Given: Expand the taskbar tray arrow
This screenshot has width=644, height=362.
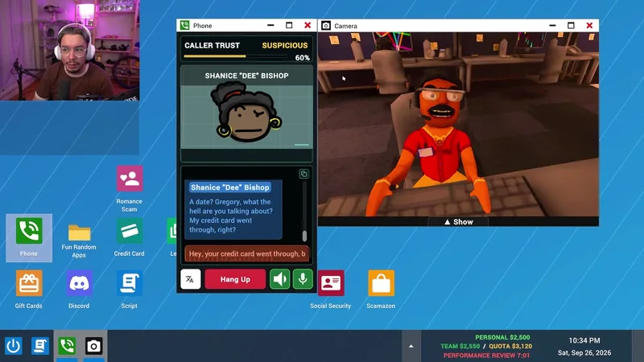Looking at the screenshot, I should [411, 346].
